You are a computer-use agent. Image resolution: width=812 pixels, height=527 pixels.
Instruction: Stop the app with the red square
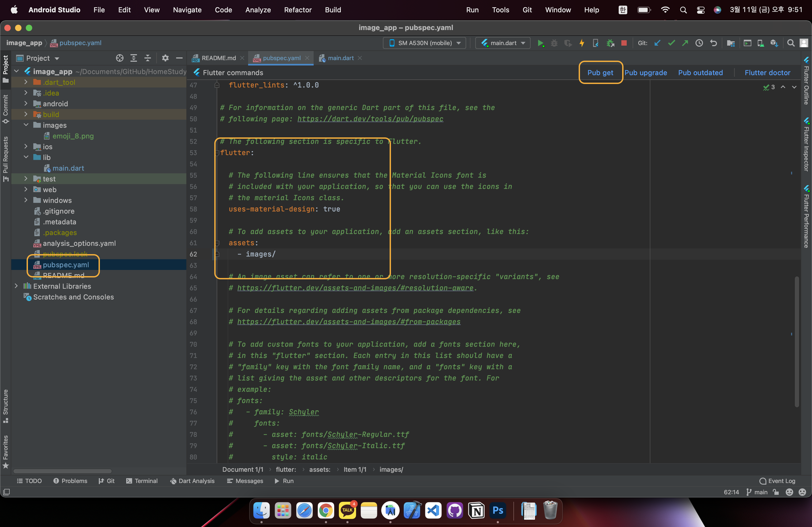624,43
